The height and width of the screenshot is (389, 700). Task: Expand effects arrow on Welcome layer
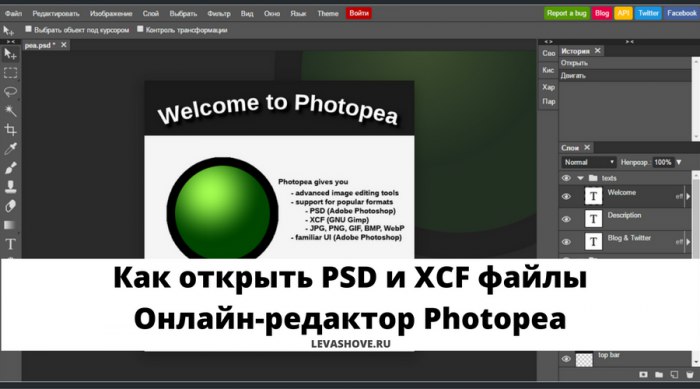click(x=688, y=197)
